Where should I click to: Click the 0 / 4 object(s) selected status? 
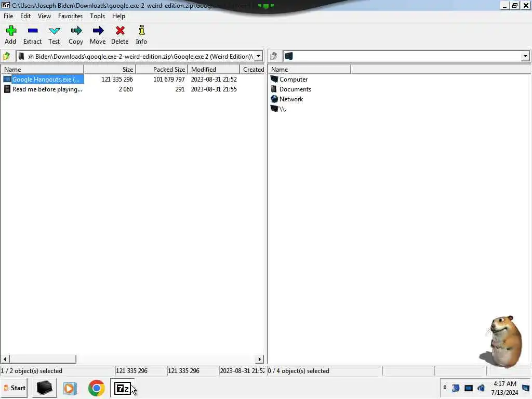click(299, 371)
